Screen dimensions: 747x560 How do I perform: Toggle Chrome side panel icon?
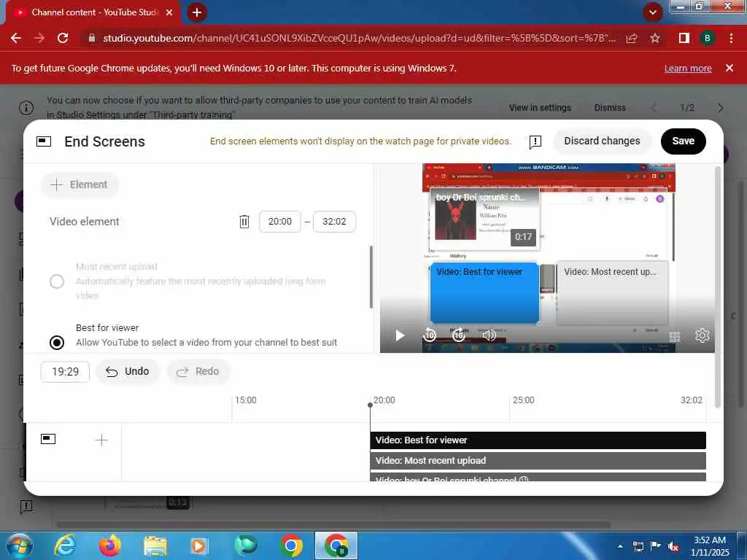click(684, 38)
